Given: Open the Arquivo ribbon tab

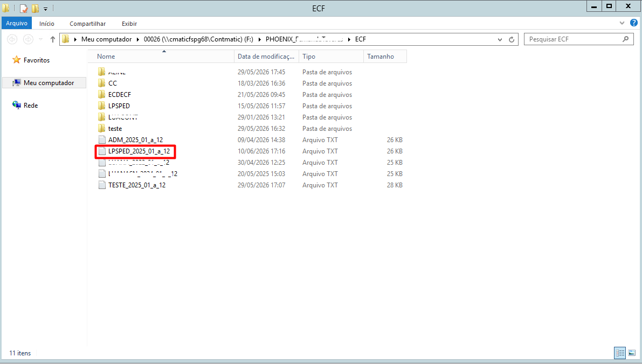Looking at the screenshot, I should click(16, 23).
